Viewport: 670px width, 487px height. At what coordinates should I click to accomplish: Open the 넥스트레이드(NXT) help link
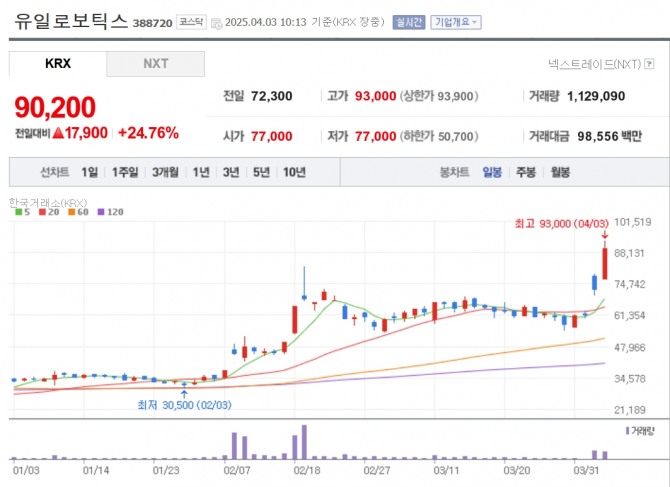tap(595, 64)
